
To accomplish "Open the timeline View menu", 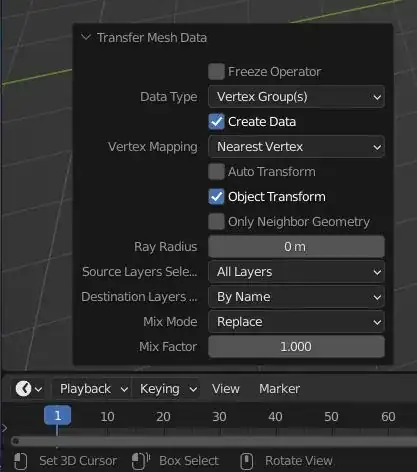I will pyautogui.click(x=226, y=389).
